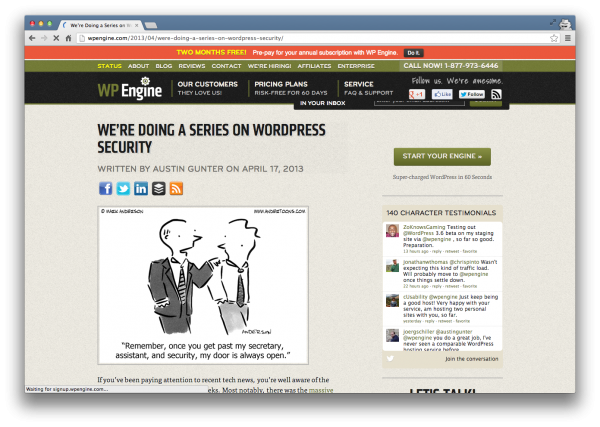Share the post on Facebook icon
600x427 pixels.
(x=106, y=189)
